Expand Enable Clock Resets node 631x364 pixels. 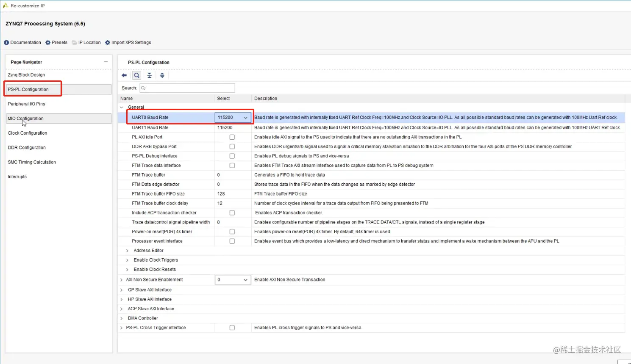tap(127, 270)
